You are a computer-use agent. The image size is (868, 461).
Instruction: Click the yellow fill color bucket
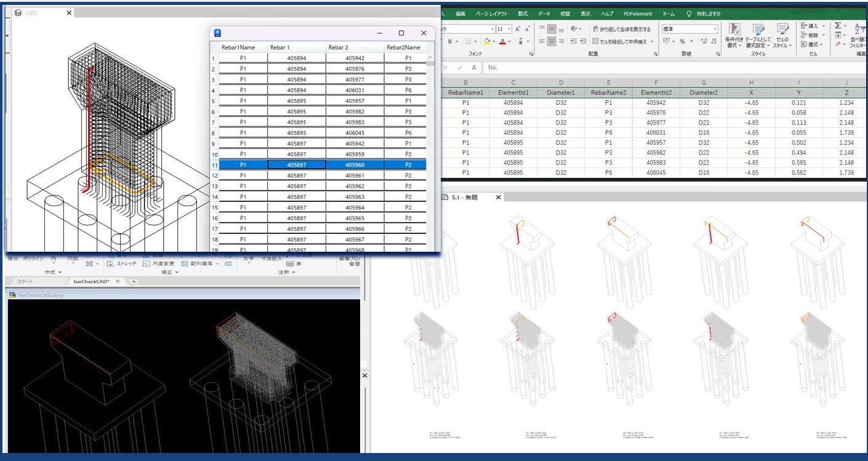pos(486,41)
